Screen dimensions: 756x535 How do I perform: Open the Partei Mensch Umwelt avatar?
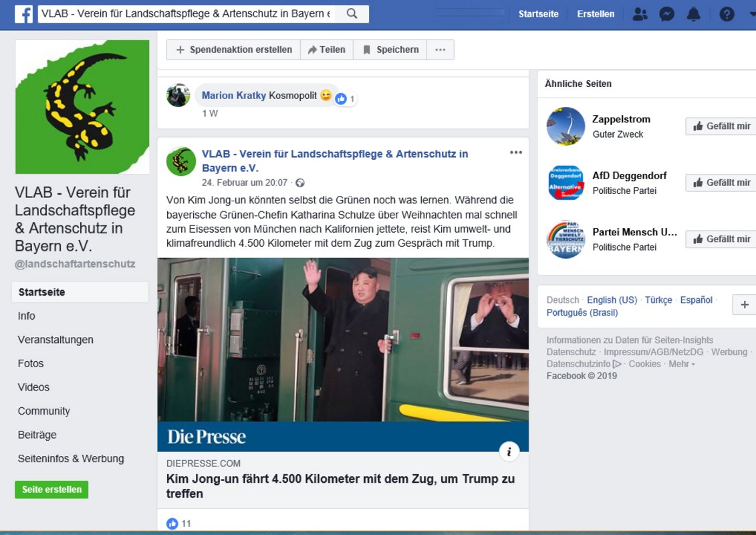(565, 239)
